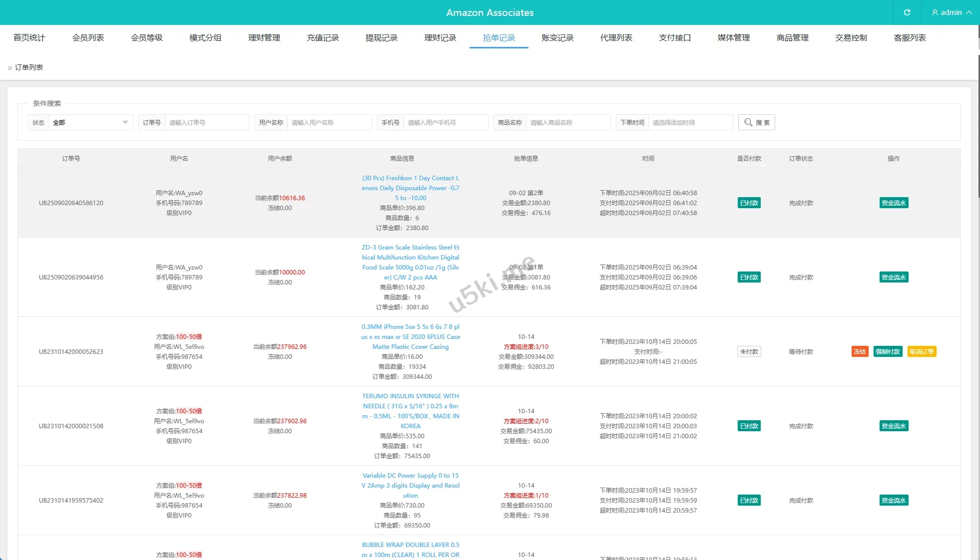Image resolution: width=980 pixels, height=560 pixels.
Task: Select the 商品管理 tab
Action: [792, 38]
